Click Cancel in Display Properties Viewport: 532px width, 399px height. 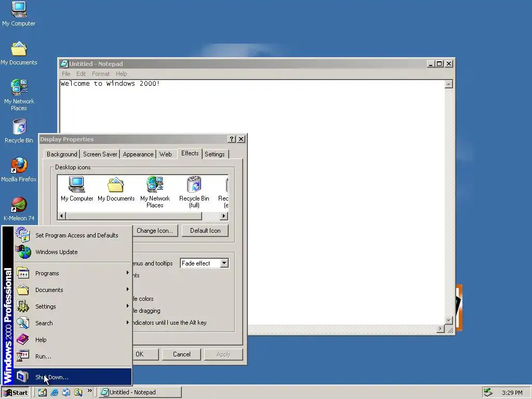(x=181, y=354)
